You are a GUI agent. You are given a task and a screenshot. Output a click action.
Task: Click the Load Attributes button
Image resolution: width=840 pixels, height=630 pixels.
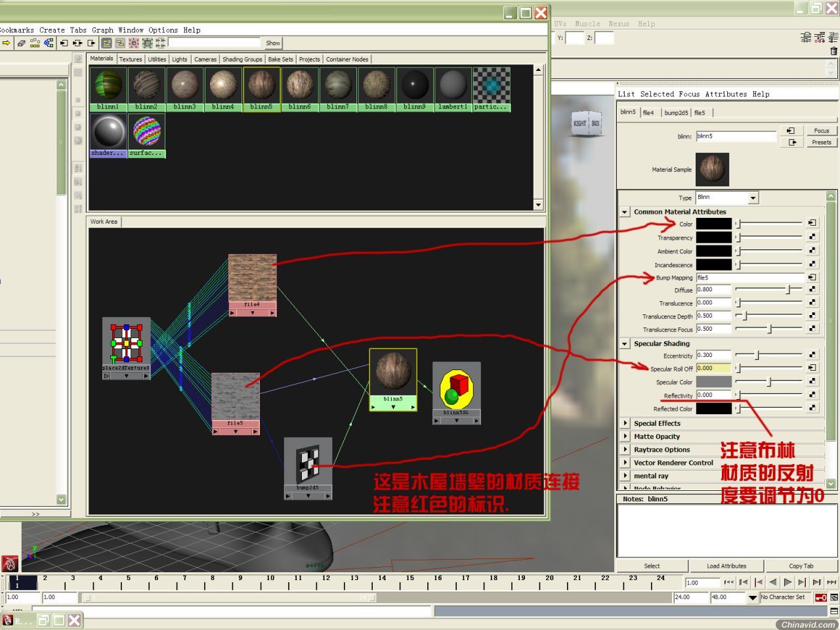click(x=726, y=566)
